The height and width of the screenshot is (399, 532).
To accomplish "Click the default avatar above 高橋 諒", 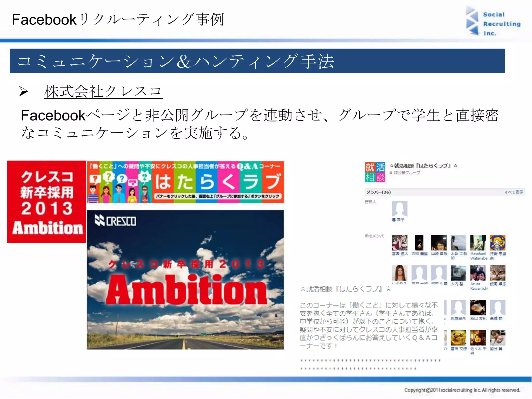I will pos(498,308).
